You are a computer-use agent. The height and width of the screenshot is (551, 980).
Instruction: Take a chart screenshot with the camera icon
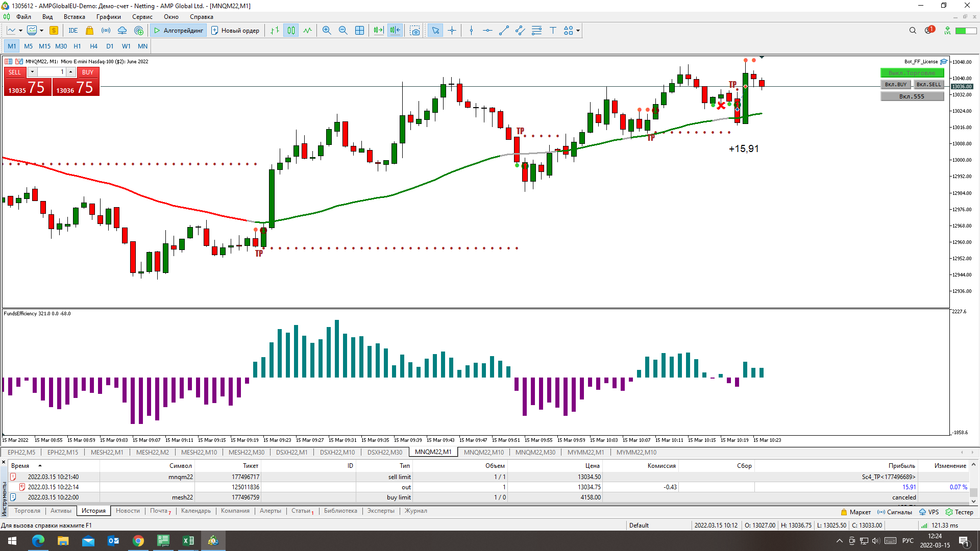[x=415, y=31]
